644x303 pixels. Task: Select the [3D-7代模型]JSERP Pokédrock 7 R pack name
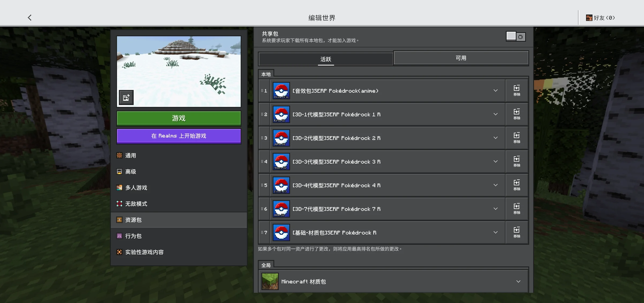[x=336, y=209]
